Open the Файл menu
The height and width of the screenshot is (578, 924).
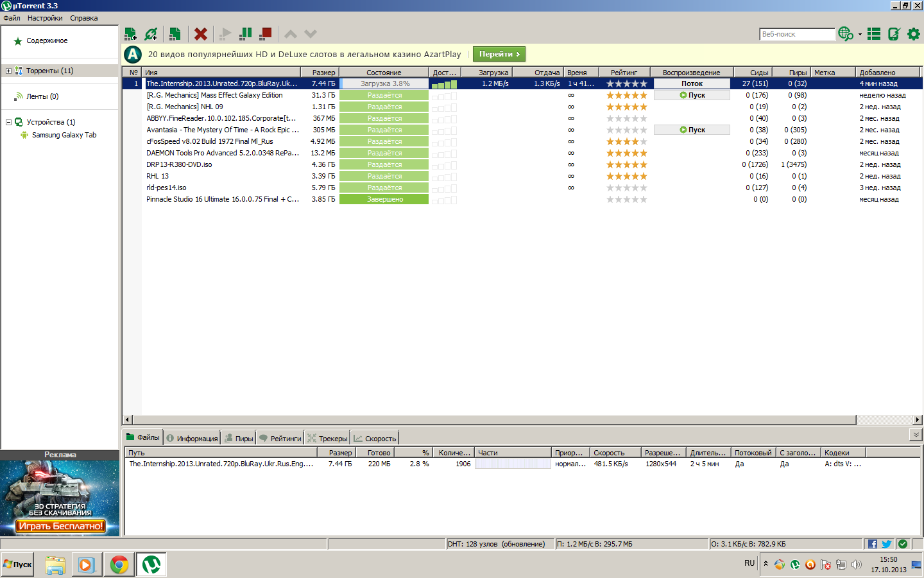[12, 18]
